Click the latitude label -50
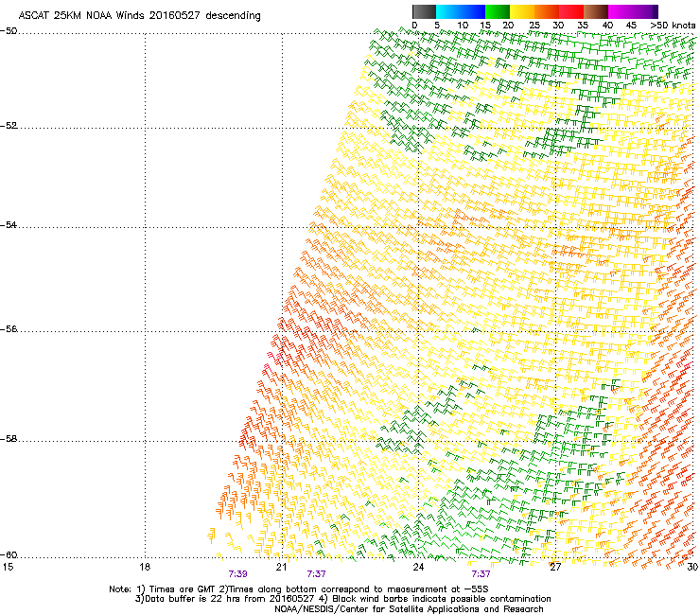This screenshot has width=700, height=615. (9, 31)
